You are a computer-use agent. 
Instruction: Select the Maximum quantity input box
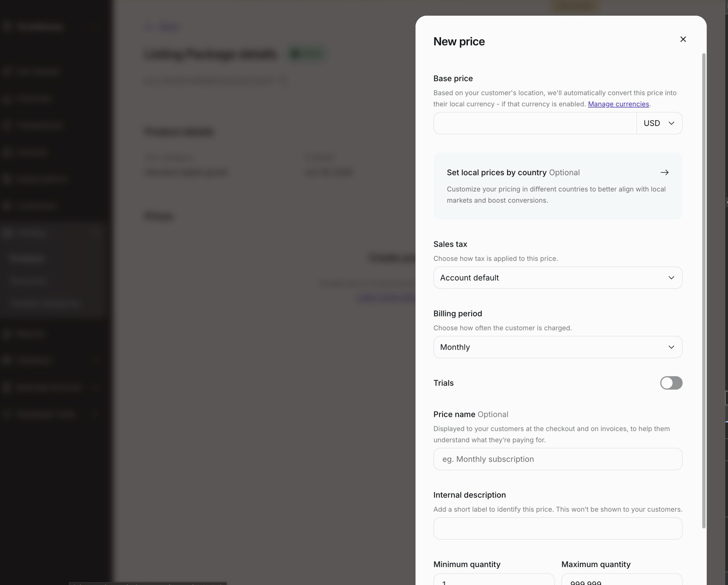[622, 579]
